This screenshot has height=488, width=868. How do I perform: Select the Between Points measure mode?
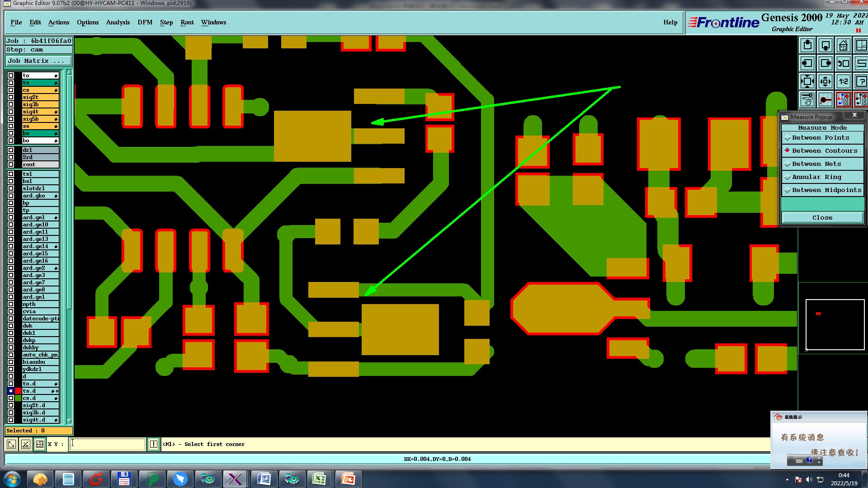(x=820, y=138)
